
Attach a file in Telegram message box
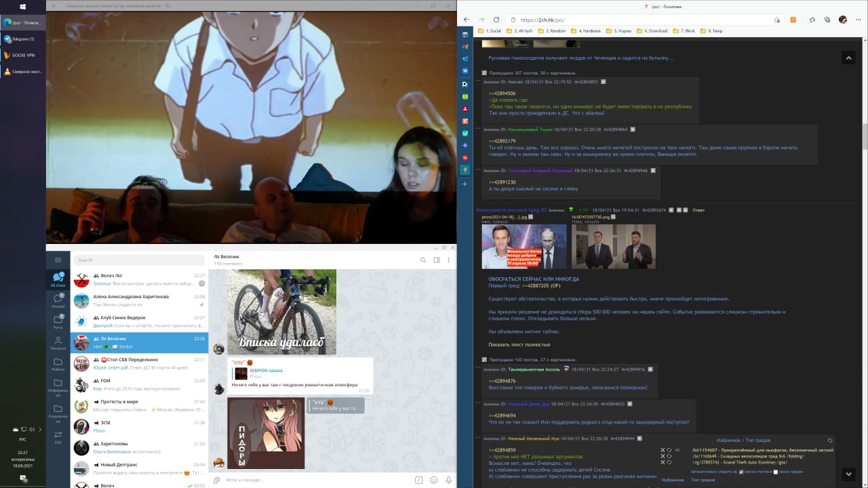pyautogui.click(x=217, y=480)
